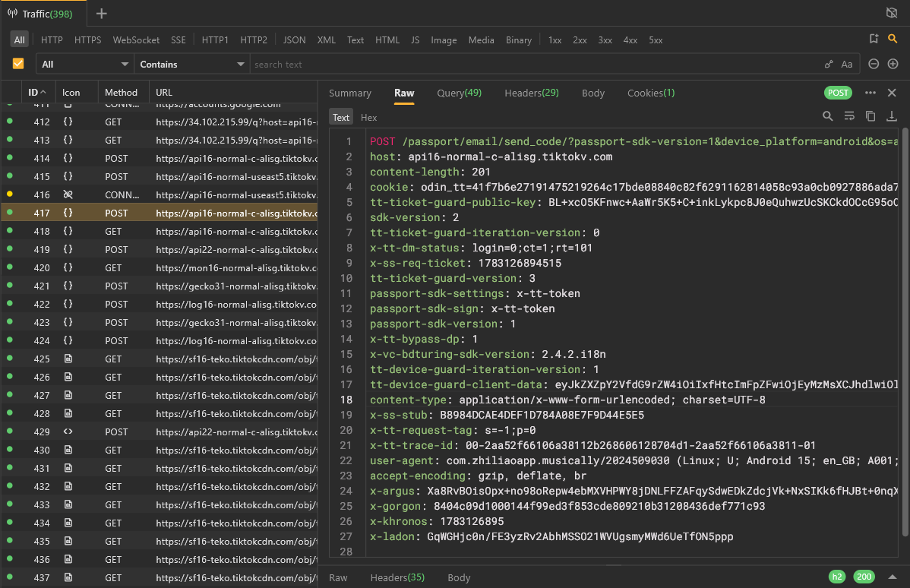
Task: Add a filter row with plus icon
Action: (x=893, y=64)
